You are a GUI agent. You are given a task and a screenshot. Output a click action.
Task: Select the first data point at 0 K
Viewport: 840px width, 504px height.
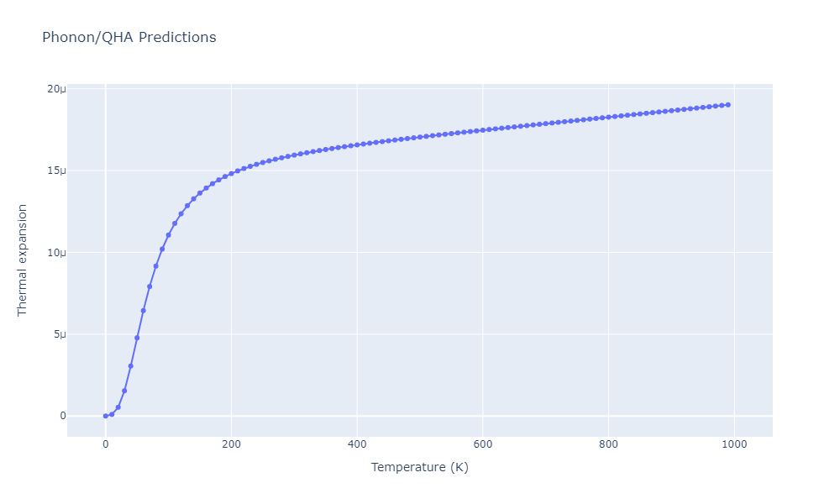[105, 416]
